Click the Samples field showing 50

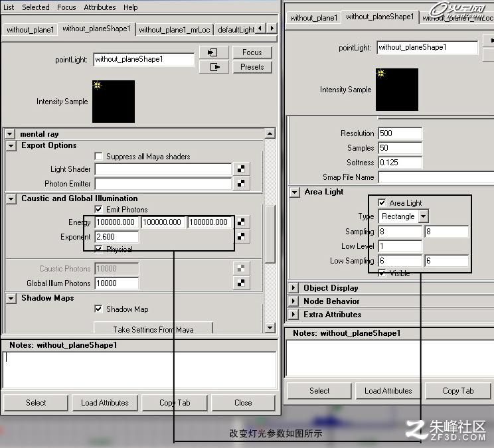pos(400,147)
